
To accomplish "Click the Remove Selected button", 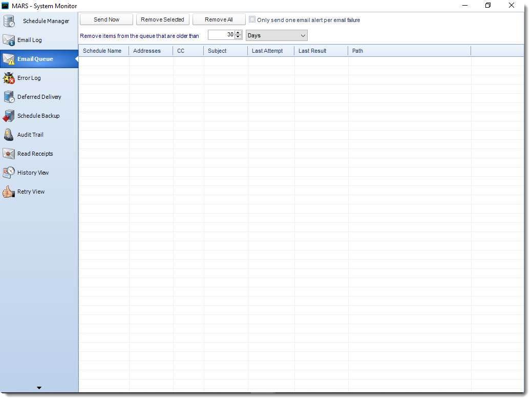I will click(x=162, y=19).
